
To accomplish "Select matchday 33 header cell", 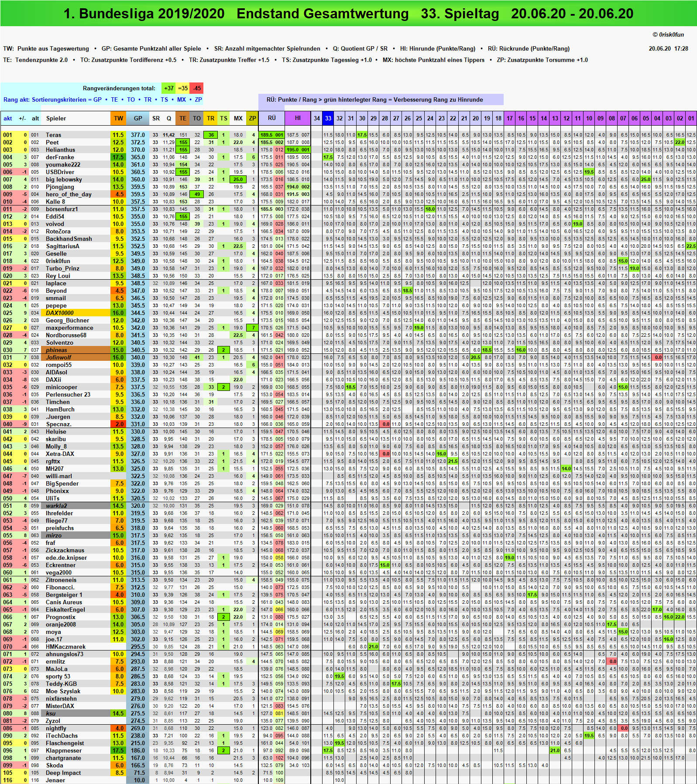I will tap(328, 118).
